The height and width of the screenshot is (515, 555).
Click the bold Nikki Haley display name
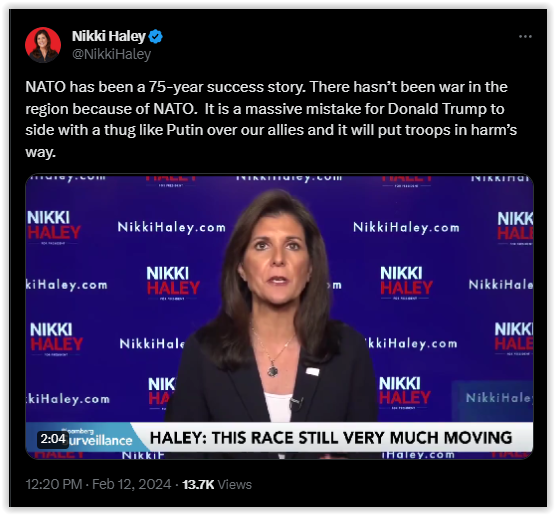point(109,36)
